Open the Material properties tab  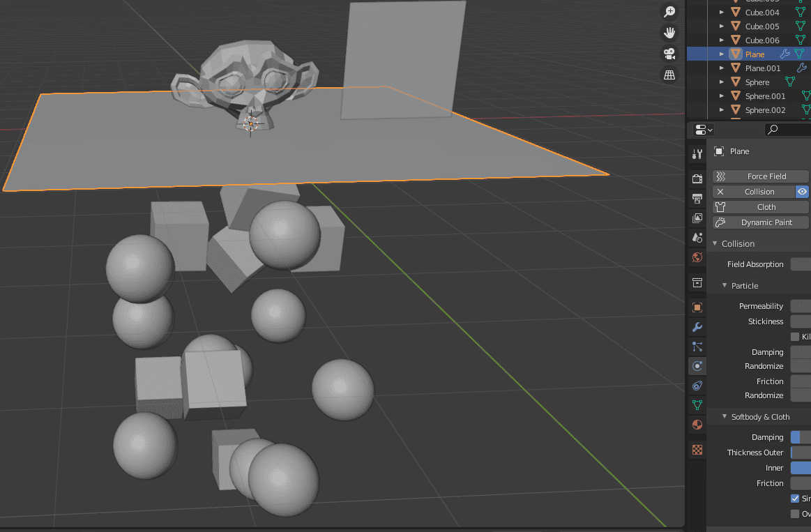tap(697, 424)
